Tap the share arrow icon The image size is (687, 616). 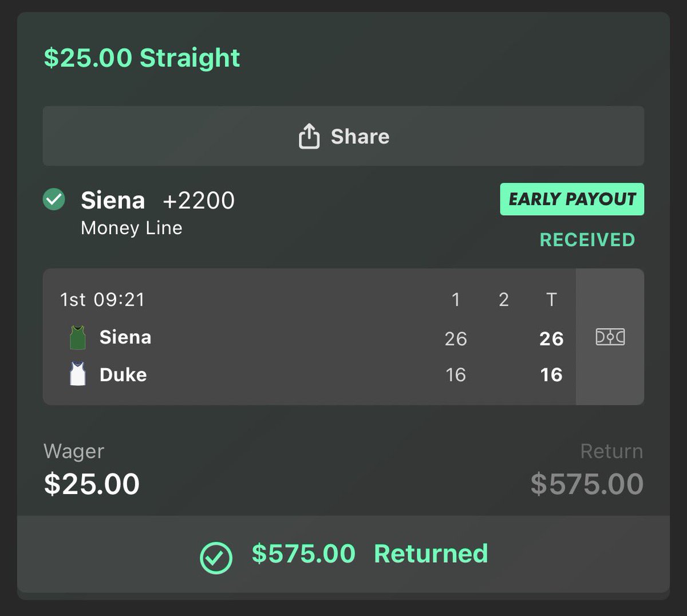click(x=309, y=136)
